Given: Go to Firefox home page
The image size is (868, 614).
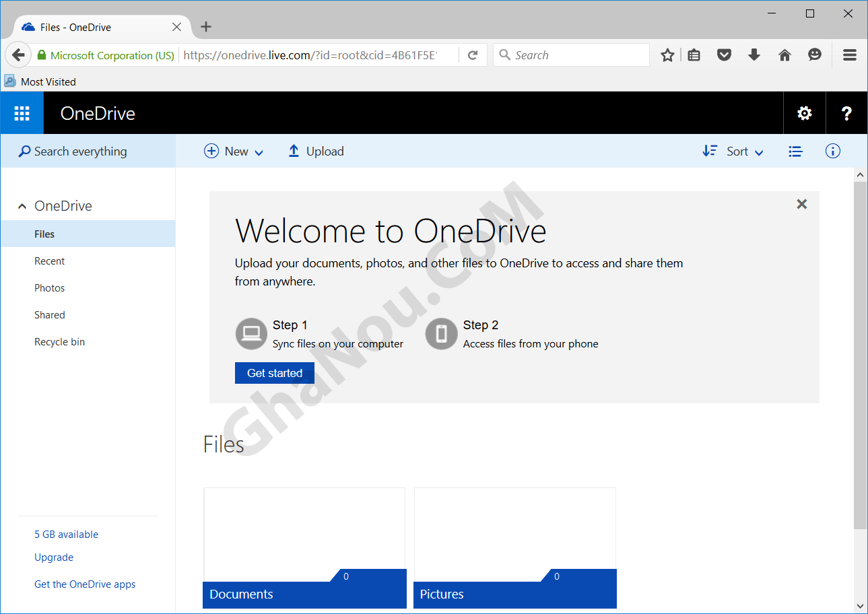Looking at the screenshot, I should click(x=784, y=55).
